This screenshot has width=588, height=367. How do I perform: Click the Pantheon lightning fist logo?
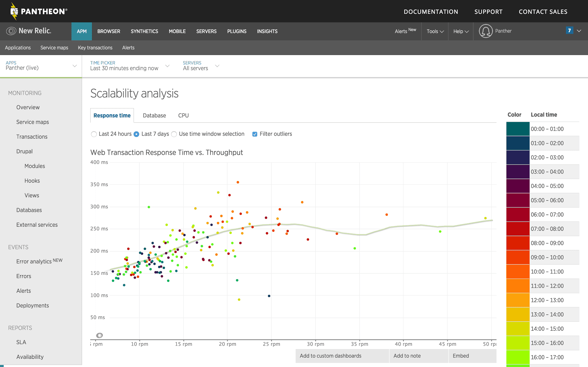pyautogui.click(x=14, y=11)
